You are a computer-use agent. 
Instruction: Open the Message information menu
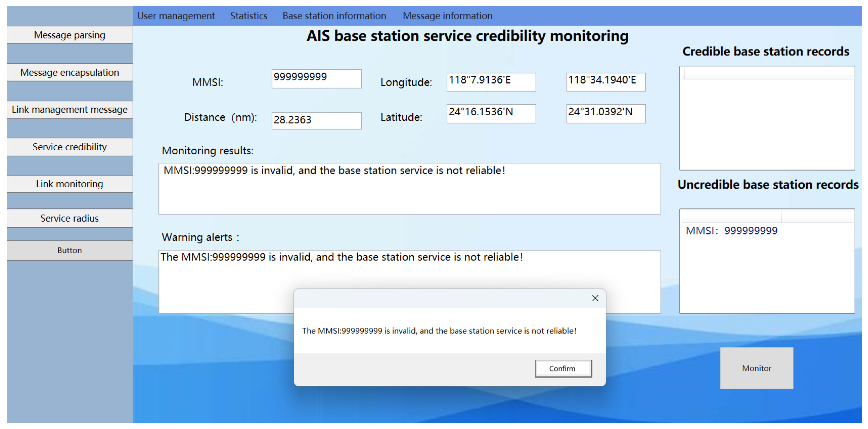point(447,16)
